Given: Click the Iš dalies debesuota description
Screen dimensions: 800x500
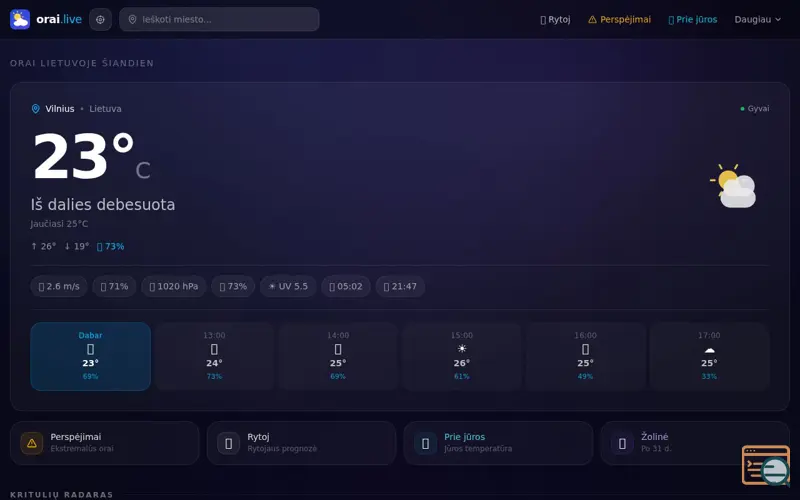Looking at the screenshot, I should tap(103, 205).
